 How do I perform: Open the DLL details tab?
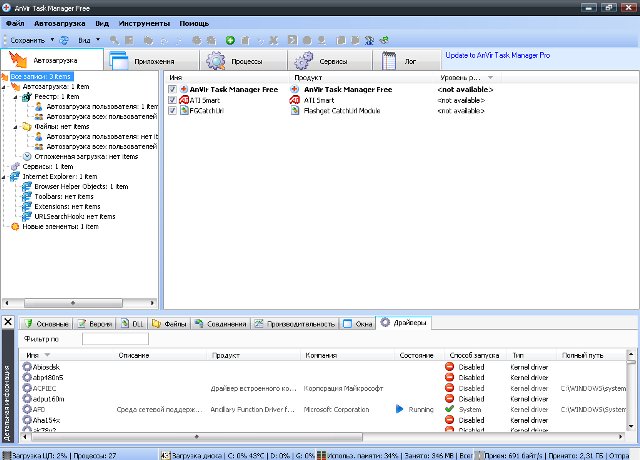coord(132,324)
